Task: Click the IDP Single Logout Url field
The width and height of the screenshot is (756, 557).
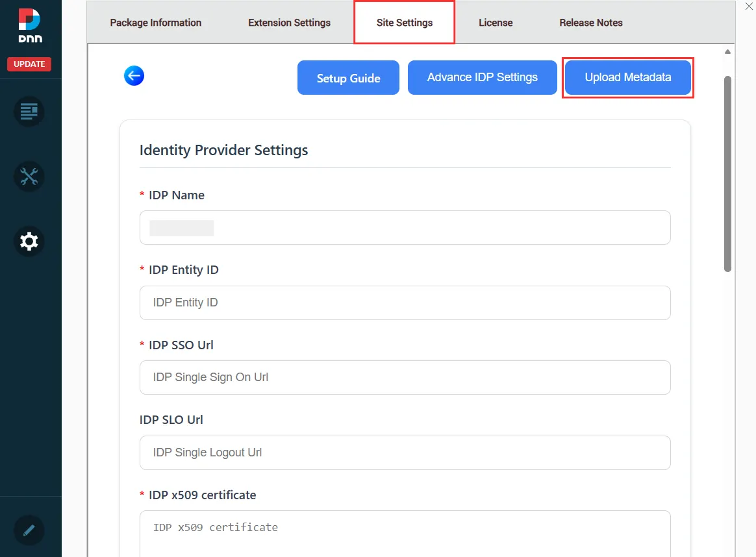Action: pyautogui.click(x=405, y=453)
